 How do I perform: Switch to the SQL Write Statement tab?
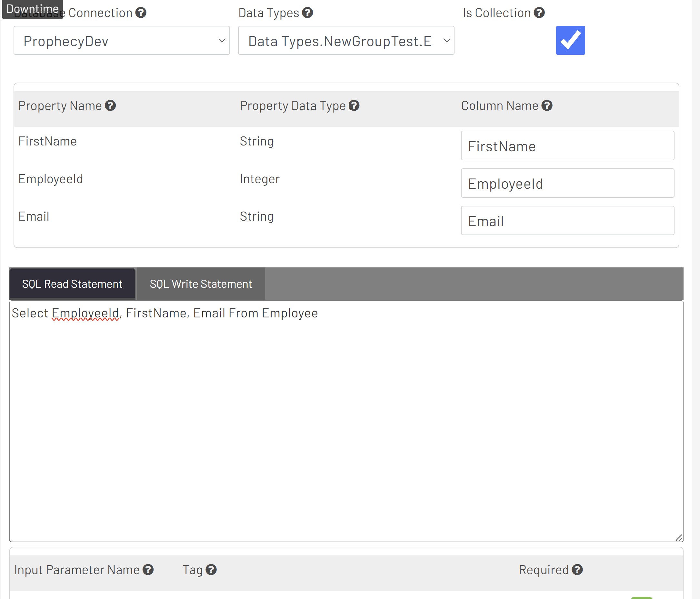coord(201,284)
